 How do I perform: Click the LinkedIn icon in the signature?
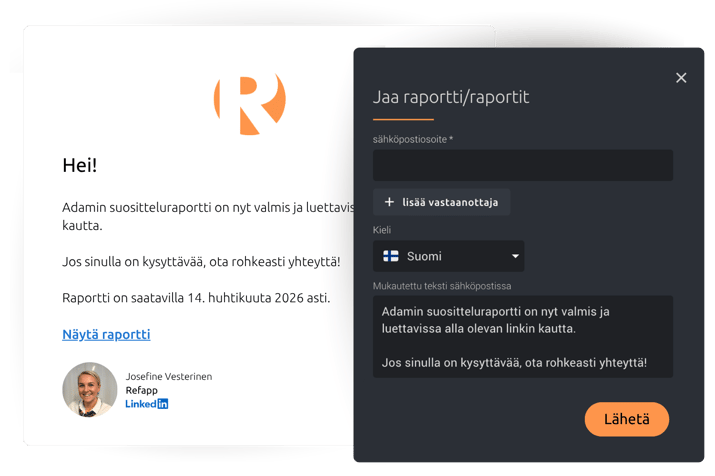[146, 404]
